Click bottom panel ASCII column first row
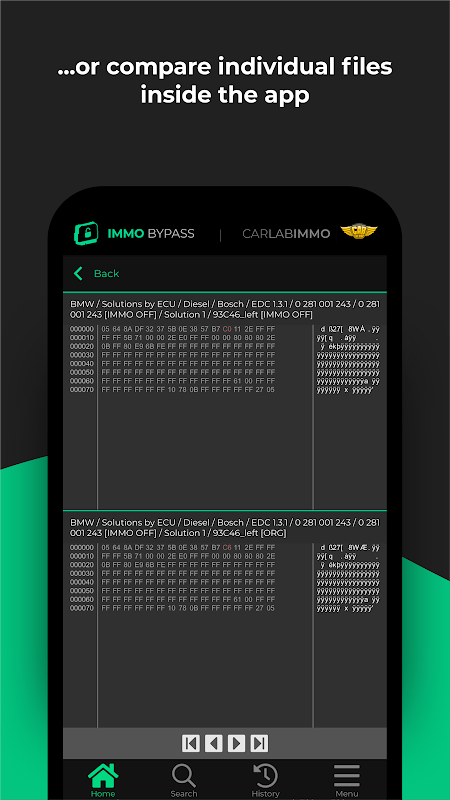This screenshot has width=450, height=800. coord(348,547)
